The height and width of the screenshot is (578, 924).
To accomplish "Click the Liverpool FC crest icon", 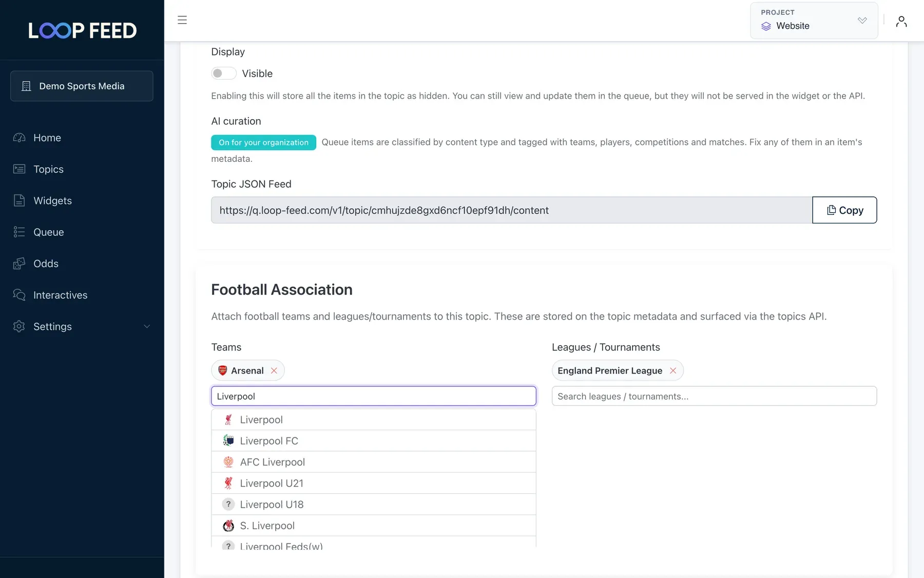I will pyautogui.click(x=228, y=441).
